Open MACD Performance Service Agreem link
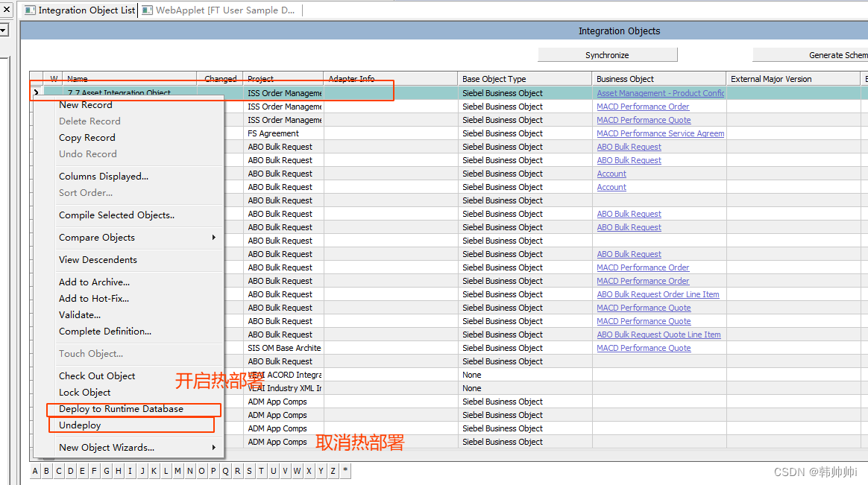This screenshot has height=485, width=868. [x=661, y=133]
